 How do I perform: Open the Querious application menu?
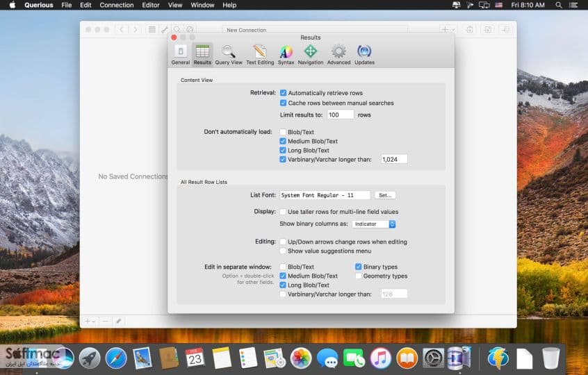click(x=39, y=6)
